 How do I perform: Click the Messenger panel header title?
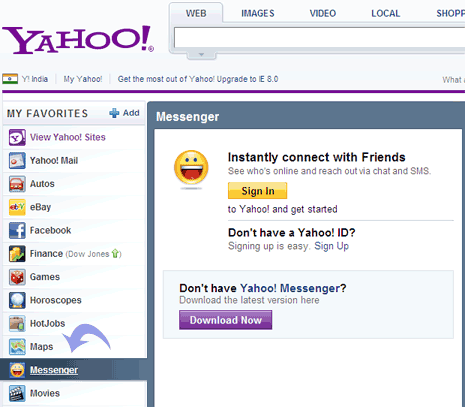pyautogui.click(x=188, y=117)
